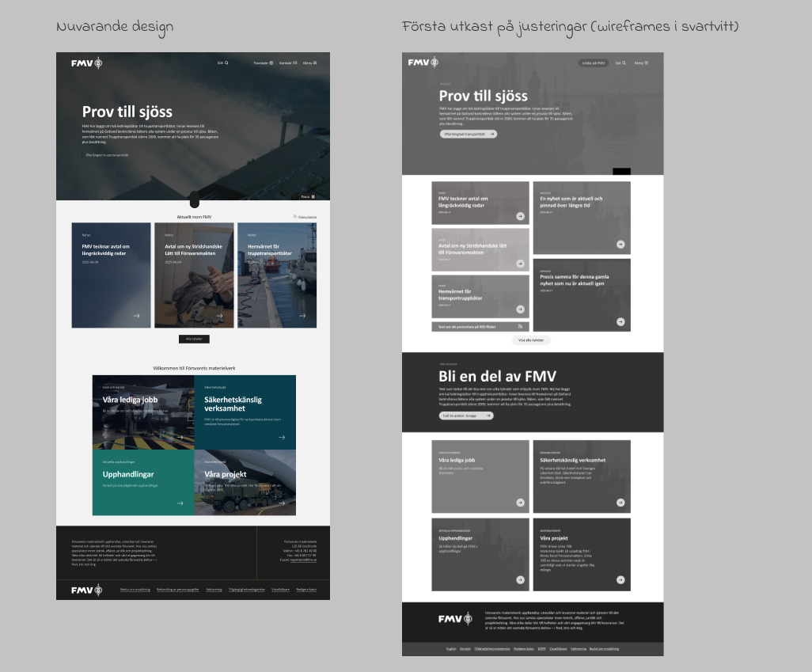The width and height of the screenshot is (812, 672).
Task: Click arrow on wireframe långräckviddig radar card
Action: click(521, 217)
